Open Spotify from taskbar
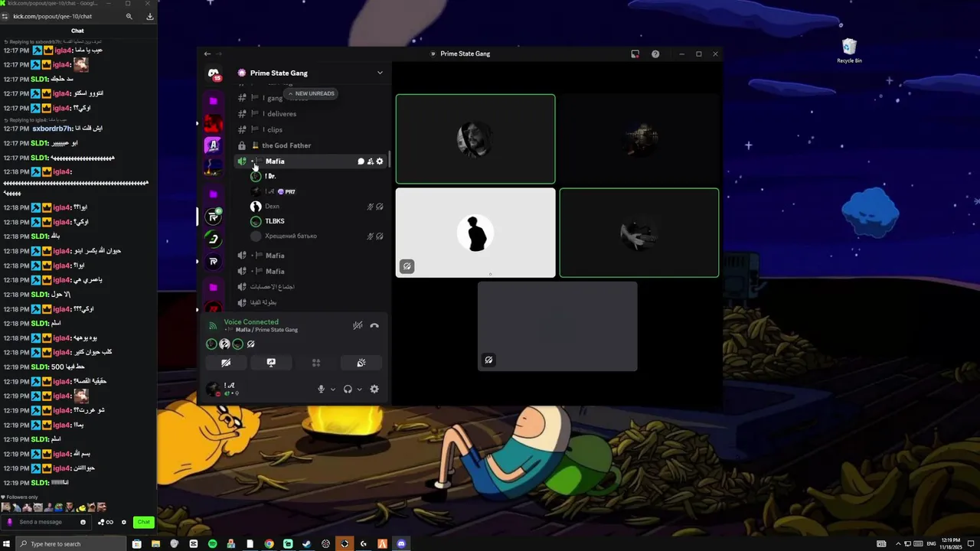The image size is (980, 551). pyautogui.click(x=212, y=544)
